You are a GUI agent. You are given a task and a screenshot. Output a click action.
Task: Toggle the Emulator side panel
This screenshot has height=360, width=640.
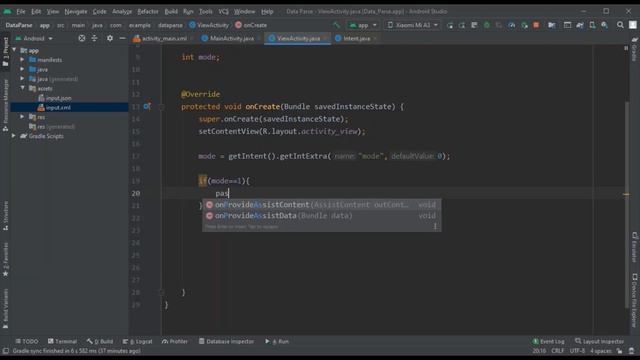click(634, 247)
